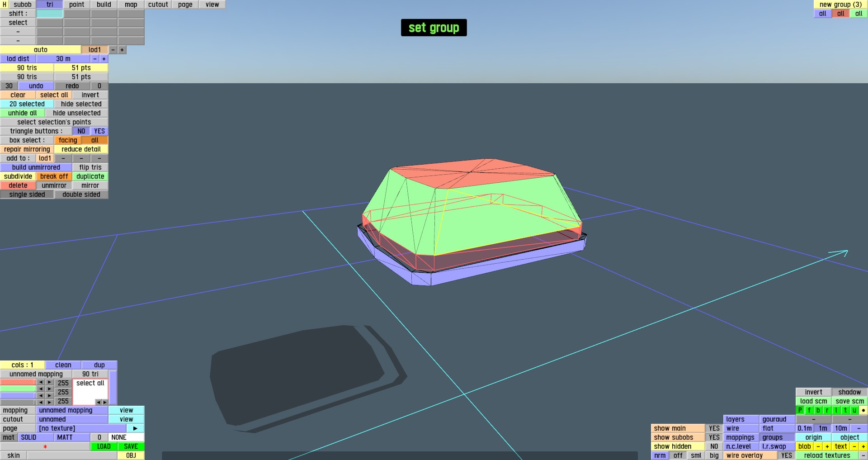Viewport: 868px width, 460px height.
Task: Decrease the blob size with minus
Action: 818,446
